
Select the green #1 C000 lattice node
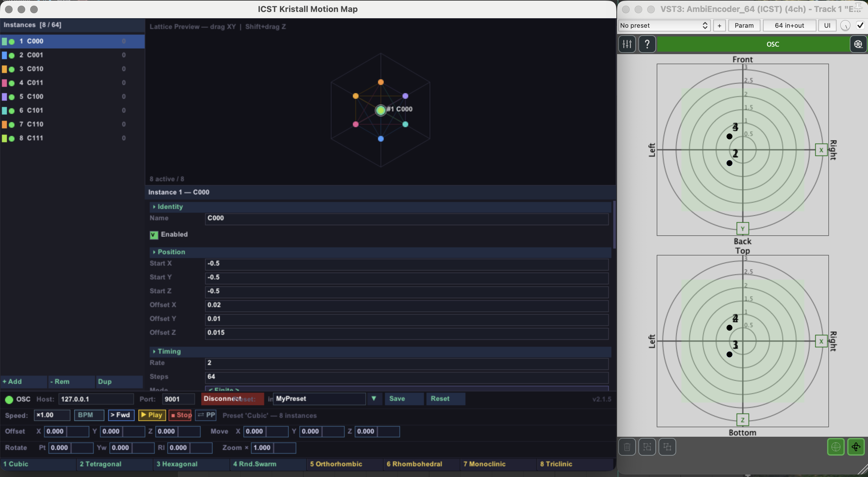381,110
